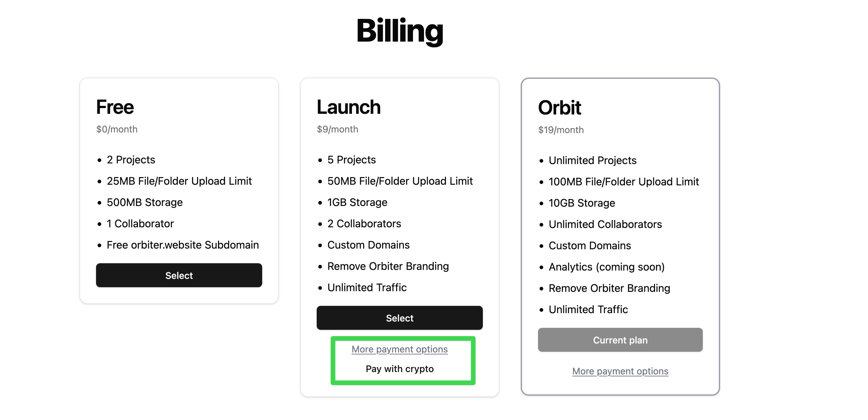Open More payment options under Orbit
This screenshot has width=868, height=420.
point(620,371)
